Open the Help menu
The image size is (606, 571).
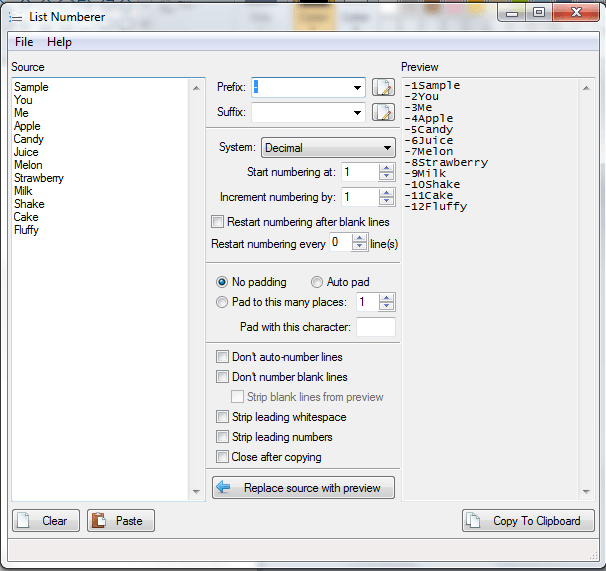[x=59, y=42]
